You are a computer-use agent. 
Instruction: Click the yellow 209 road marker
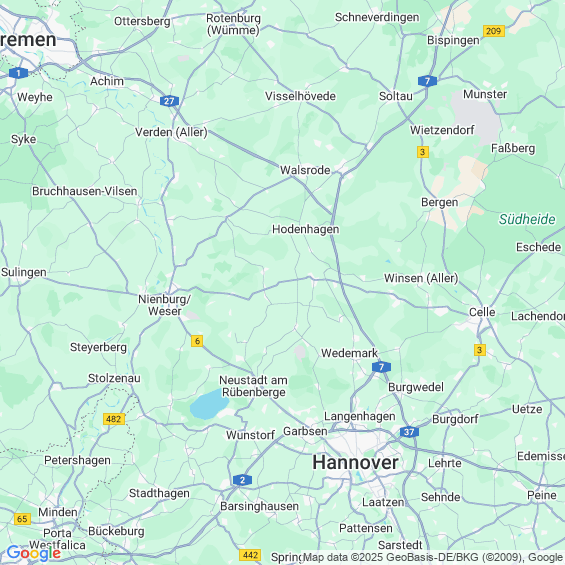coord(494,31)
